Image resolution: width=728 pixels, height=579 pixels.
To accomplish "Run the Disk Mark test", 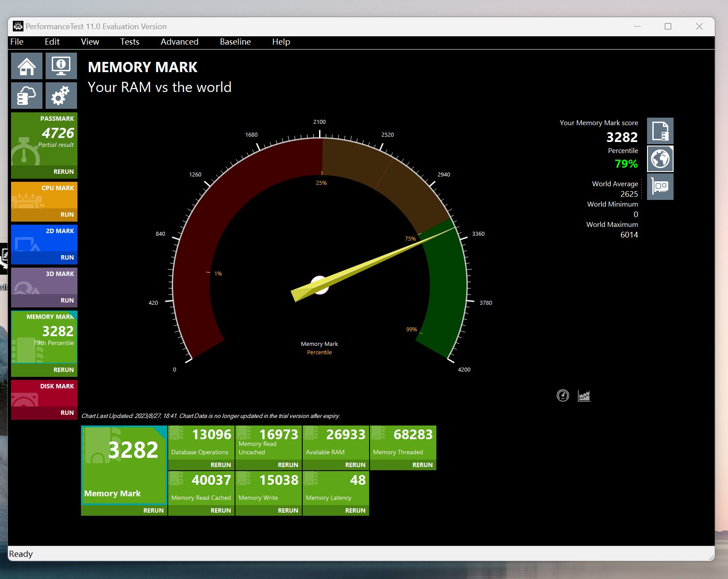I will (67, 413).
